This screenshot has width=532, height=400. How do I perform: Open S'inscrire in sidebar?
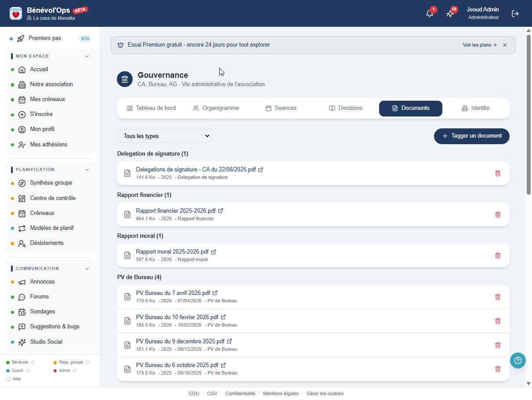(x=50, y=114)
